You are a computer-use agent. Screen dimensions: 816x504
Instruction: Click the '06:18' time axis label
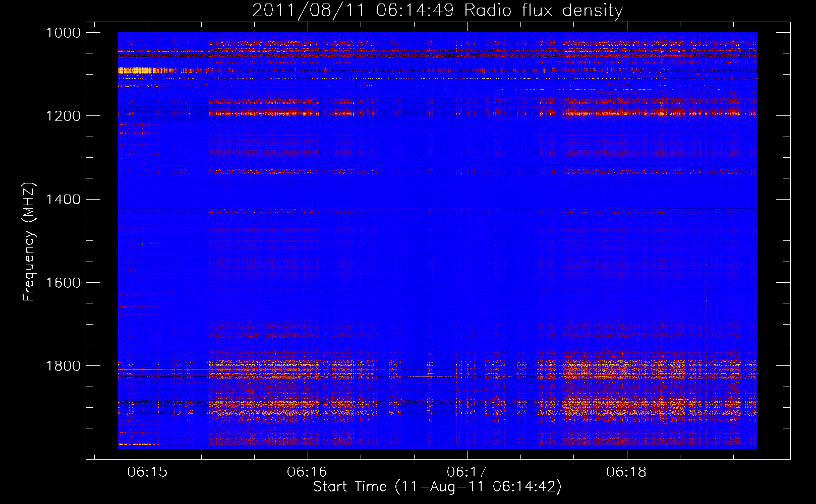[626, 472]
